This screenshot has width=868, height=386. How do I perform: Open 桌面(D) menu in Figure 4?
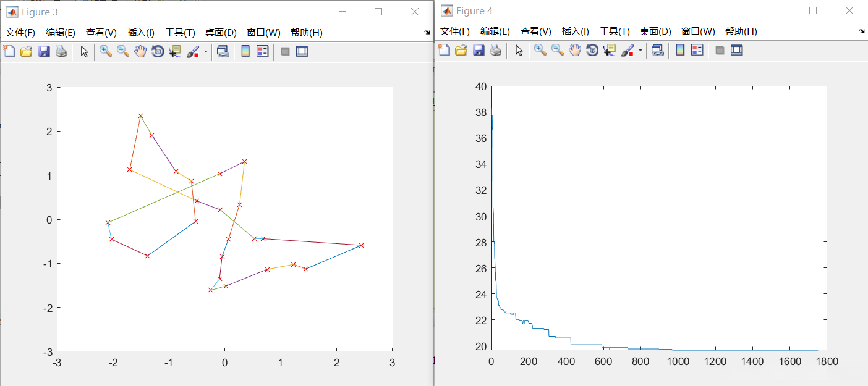655,32
